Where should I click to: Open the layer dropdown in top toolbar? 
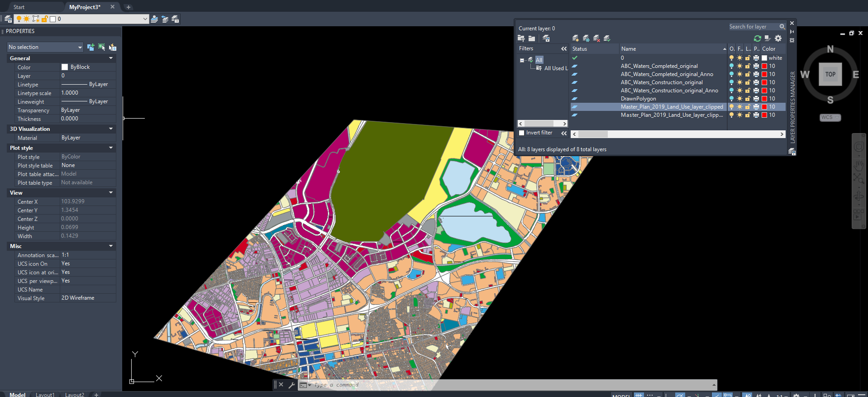(x=145, y=19)
